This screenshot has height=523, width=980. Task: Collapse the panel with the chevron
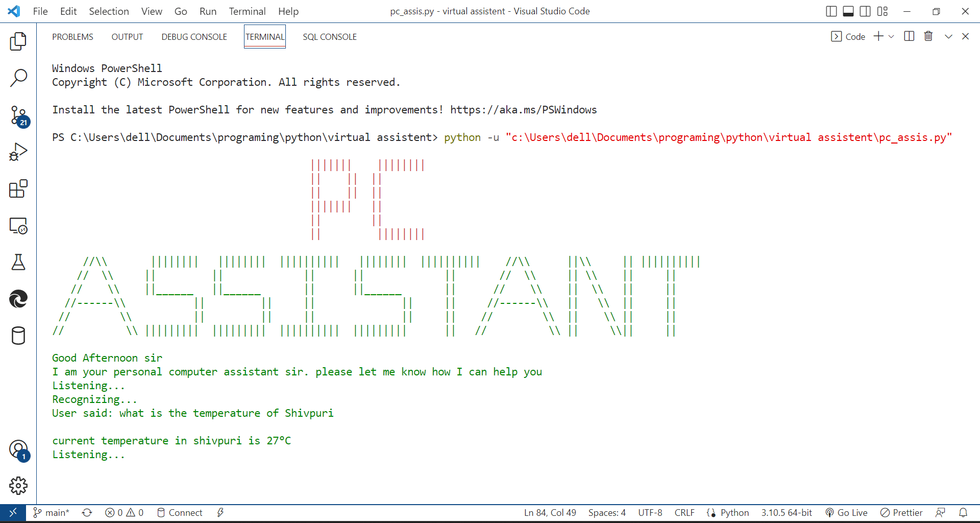[948, 36]
